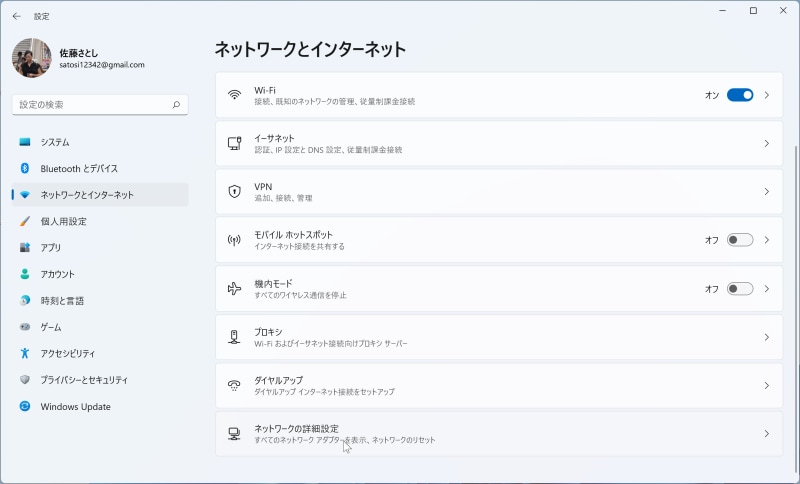Open the 佐藤さとし account profile

pos(80,58)
